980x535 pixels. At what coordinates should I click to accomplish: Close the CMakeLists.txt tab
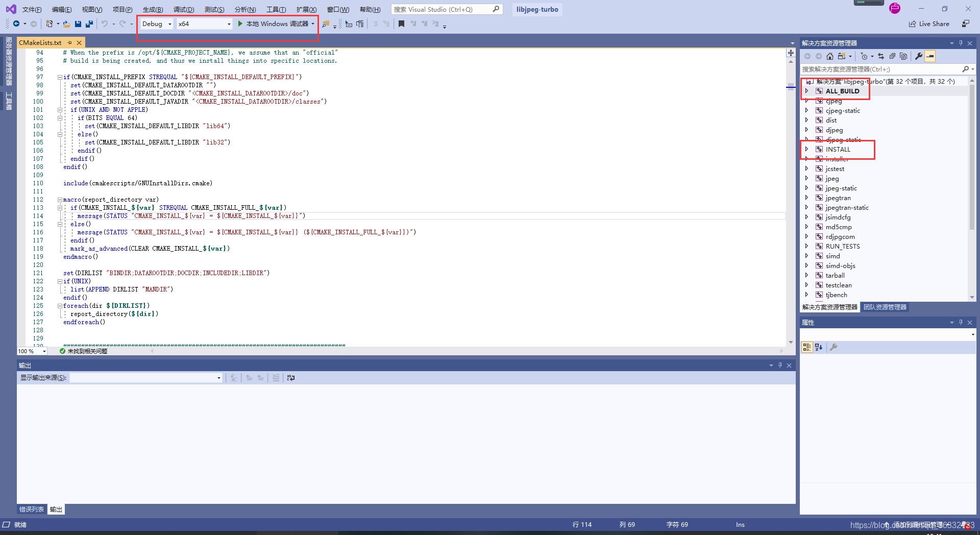pos(79,43)
